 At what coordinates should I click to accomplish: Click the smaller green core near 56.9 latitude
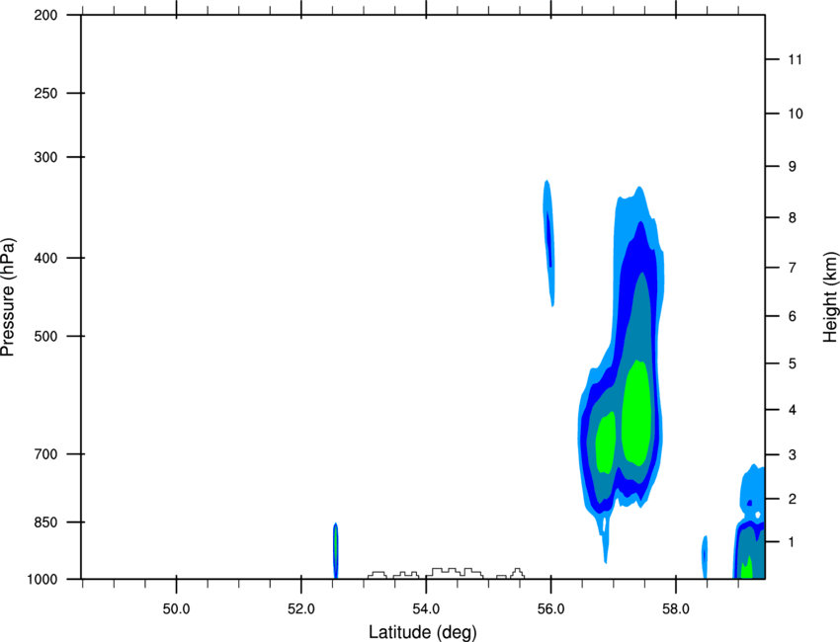(x=606, y=442)
